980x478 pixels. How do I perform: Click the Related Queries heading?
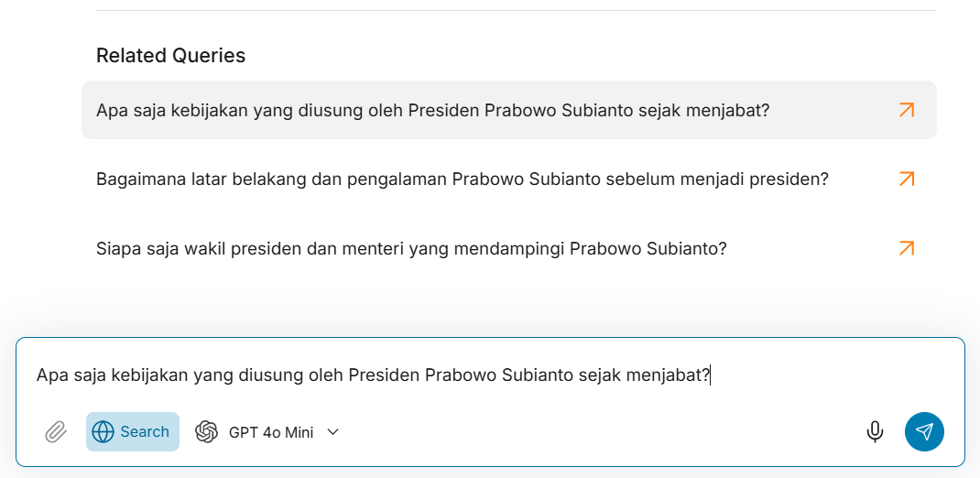170,56
